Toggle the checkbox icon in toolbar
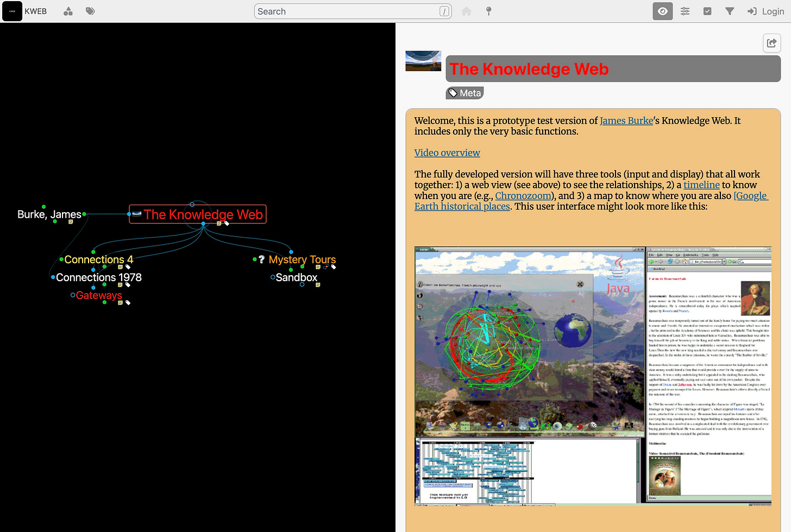Screen dimensions: 791x532 pos(707,11)
